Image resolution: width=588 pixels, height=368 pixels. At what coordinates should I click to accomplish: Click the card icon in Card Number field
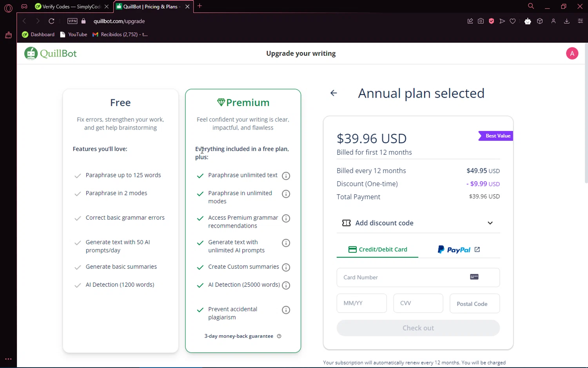tap(474, 277)
